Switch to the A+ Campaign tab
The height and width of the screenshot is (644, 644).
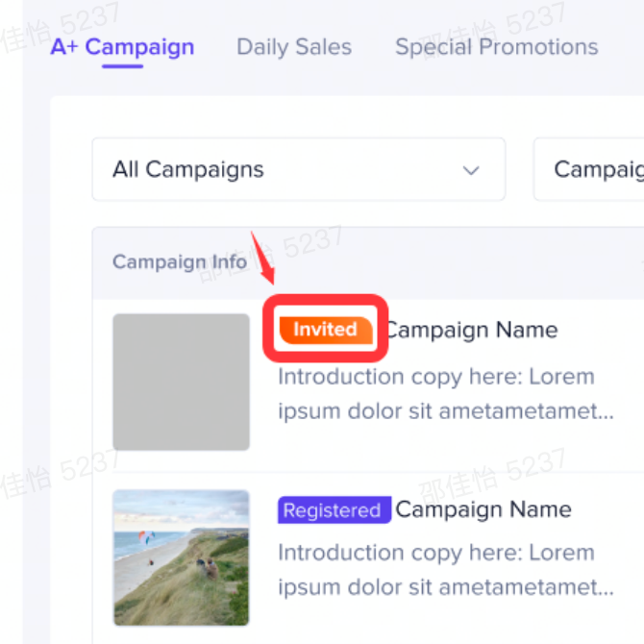pos(122,47)
